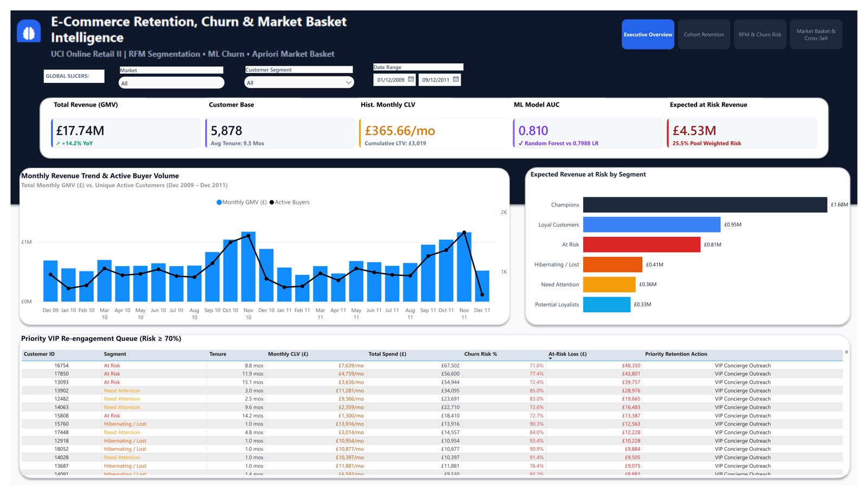Sort table by Tenure column
868x497 pixels.
click(218, 354)
